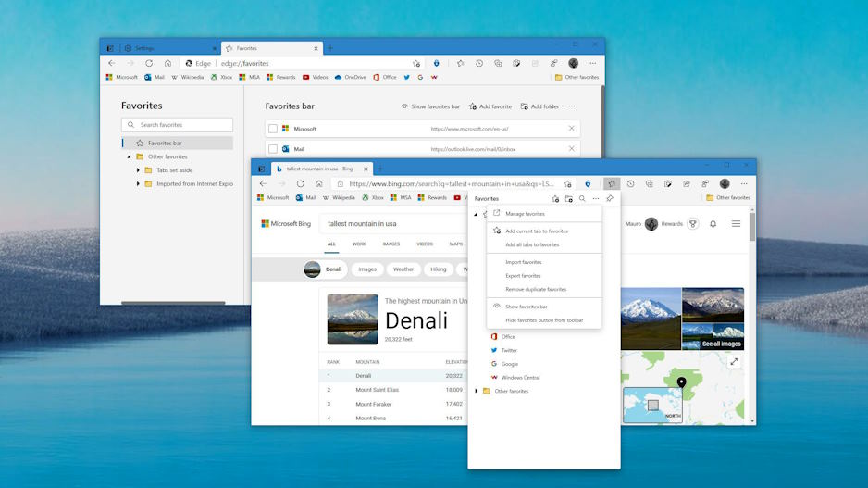The height and width of the screenshot is (488, 868).
Task: Click See all images link
Action: [x=721, y=344]
